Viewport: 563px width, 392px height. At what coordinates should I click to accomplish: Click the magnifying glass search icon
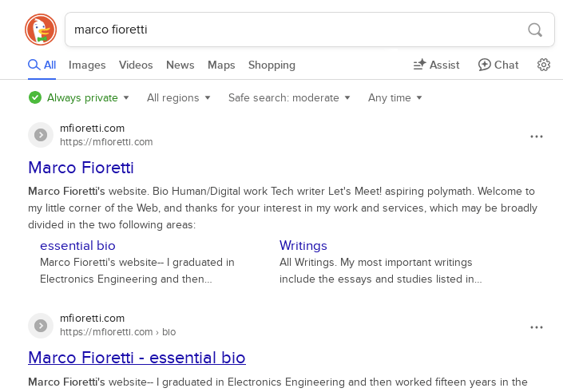535,30
